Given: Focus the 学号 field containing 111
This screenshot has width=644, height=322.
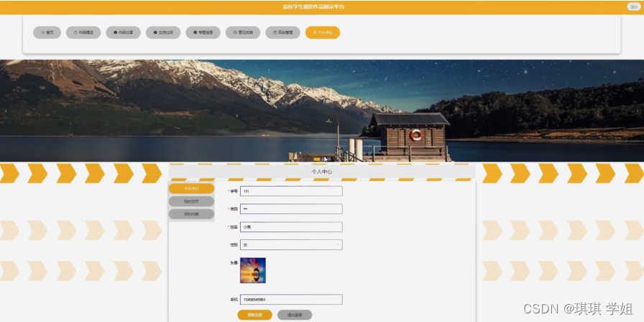Looking at the screenshot, I should tap(291, 191).
